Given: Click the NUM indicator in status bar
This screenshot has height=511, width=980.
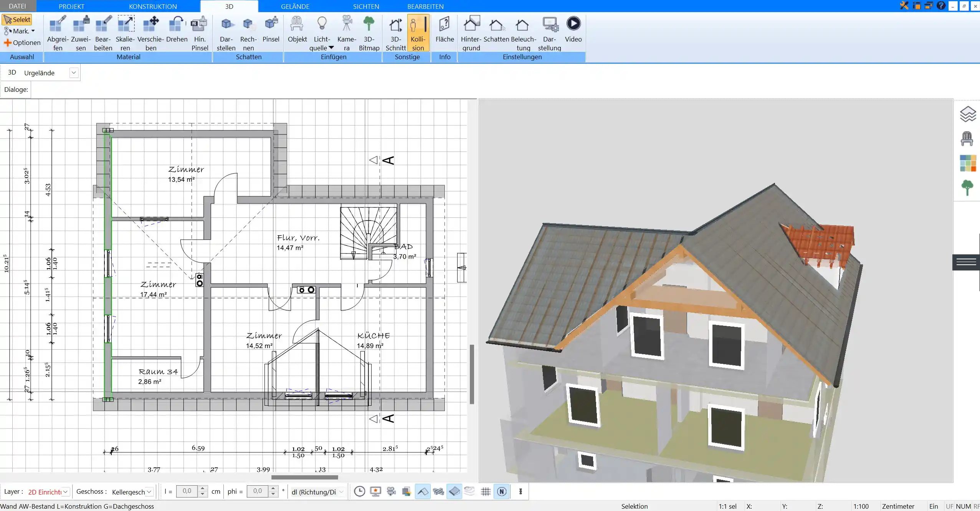Looking at the screenshot, I should point(963,506).
